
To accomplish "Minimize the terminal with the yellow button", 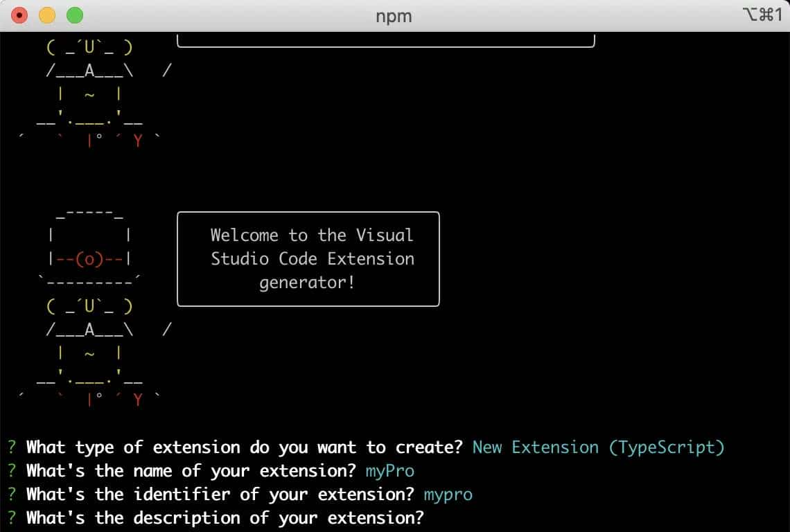I will [x=47, y=15].
